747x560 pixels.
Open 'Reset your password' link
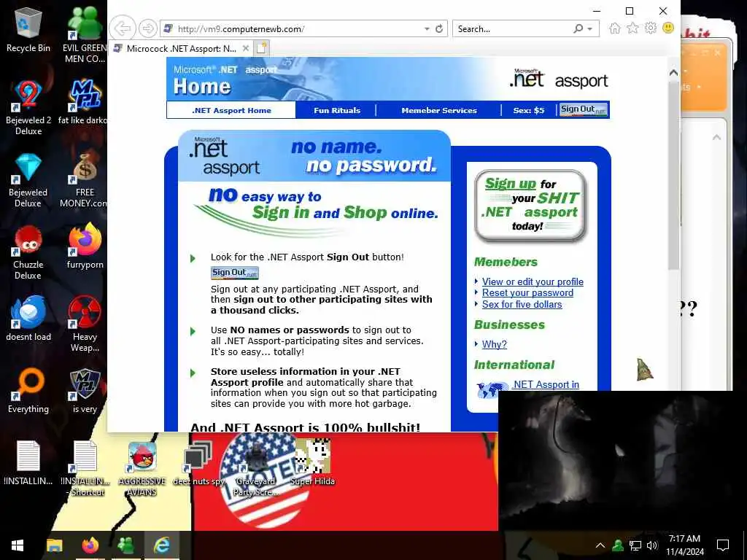click(x=527, y=293)
